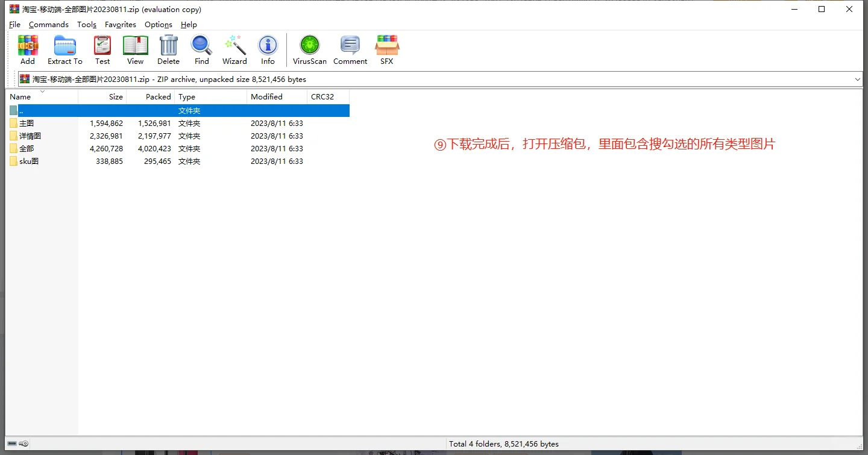The width and height of the screenshot is (868, 455).
Task: Expand the archive path dropdown arrow
Action: point(858,80)
